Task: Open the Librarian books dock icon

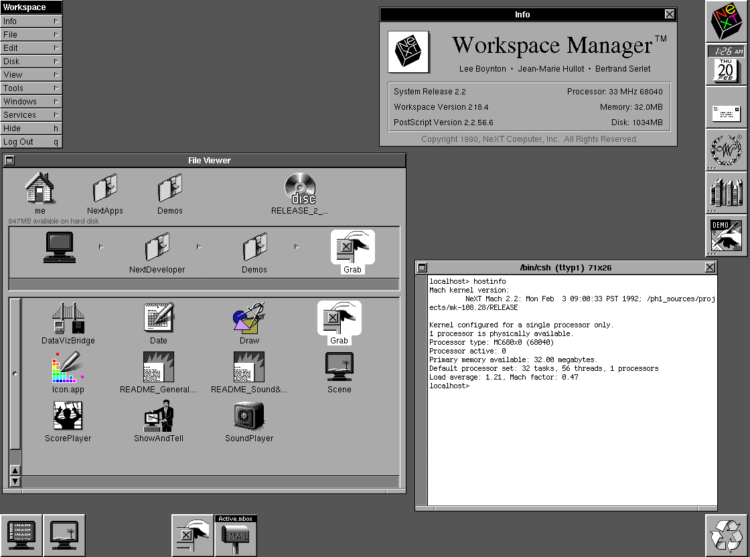Action: click(x=726, y=193)
